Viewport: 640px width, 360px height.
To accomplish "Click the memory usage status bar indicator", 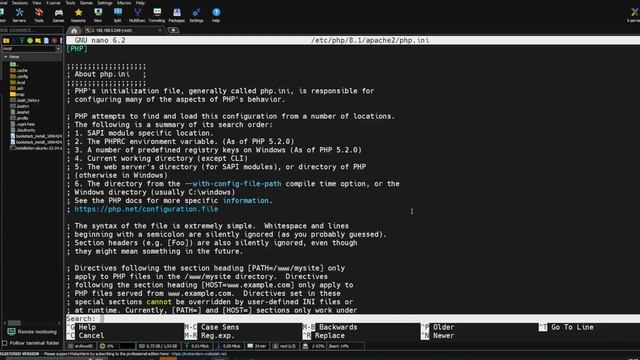I will tap(158, 346).
